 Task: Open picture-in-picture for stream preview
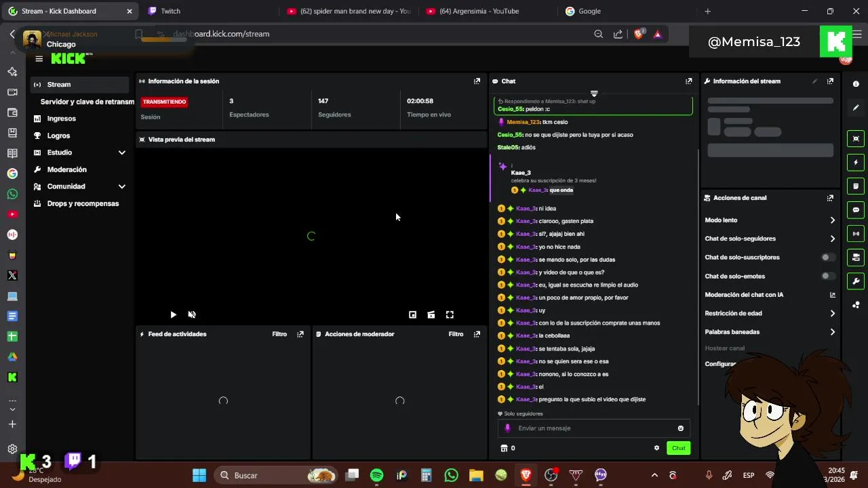(412, 314)
